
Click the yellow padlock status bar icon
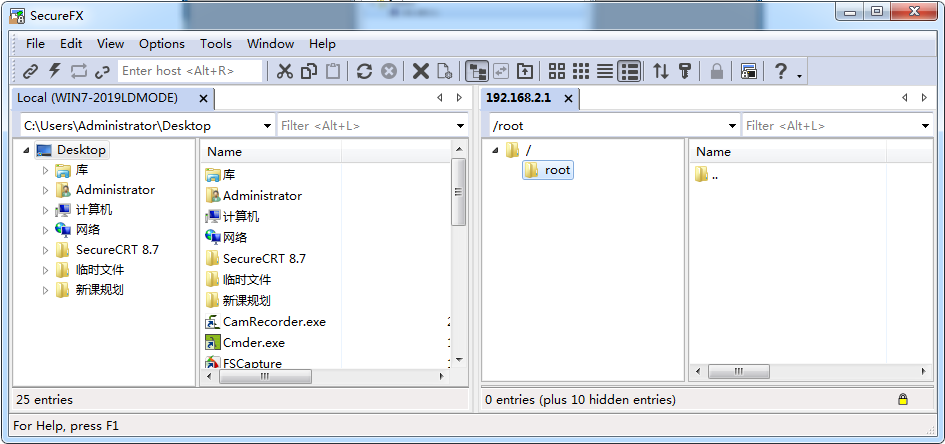point(902,399)
